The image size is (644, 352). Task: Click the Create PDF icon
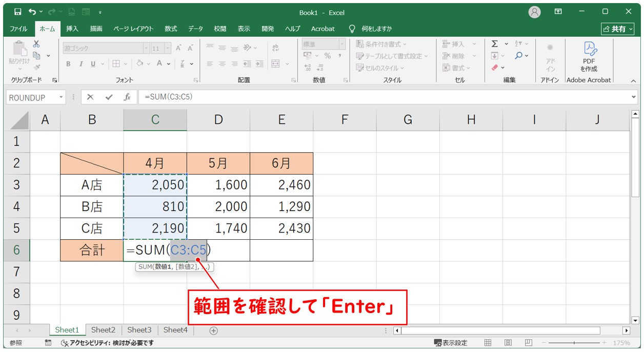click(x=589, y=56)
